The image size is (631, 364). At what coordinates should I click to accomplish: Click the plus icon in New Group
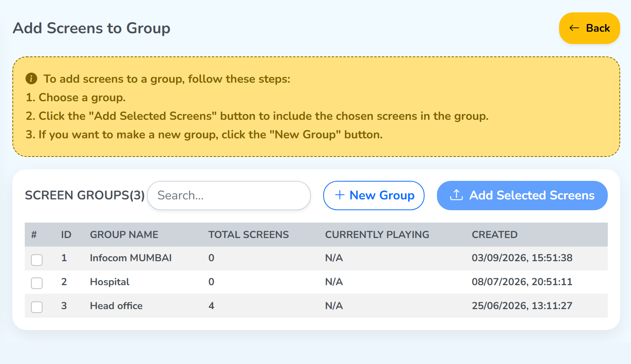click(339, 195)
